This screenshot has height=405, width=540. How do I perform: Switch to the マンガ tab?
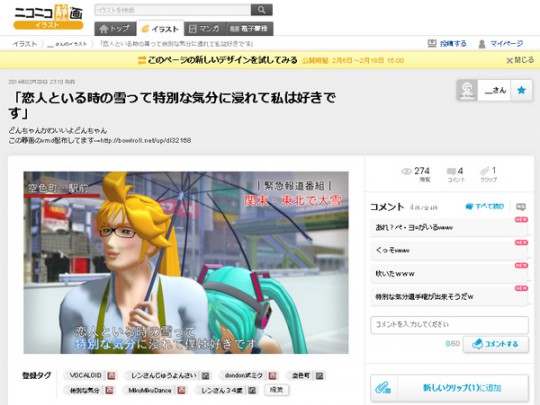tap(205, 29)
